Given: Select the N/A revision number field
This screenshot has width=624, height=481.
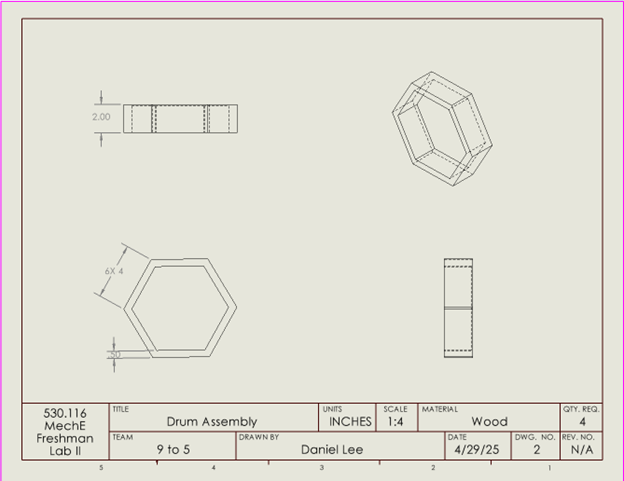Looking at the screenshot, I should tap(581, 450).
